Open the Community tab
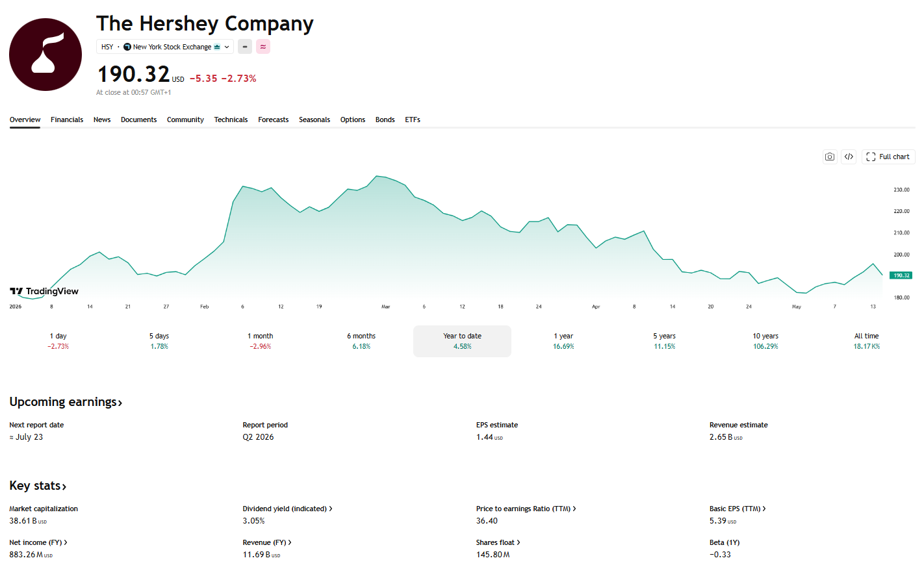Screen dimensions: 924x569 coord(185,120)
